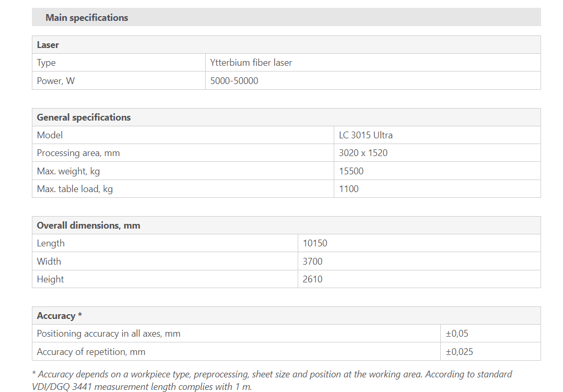Screen dimensions: 563x392
Task: Click the Accuracy * table header
Action: [x=59, y=316]
